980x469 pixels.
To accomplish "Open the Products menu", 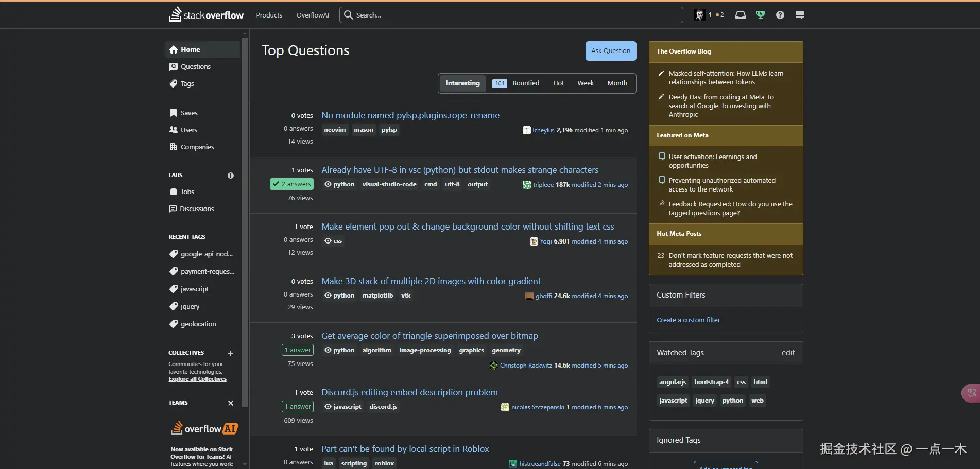I will (269, 15).
